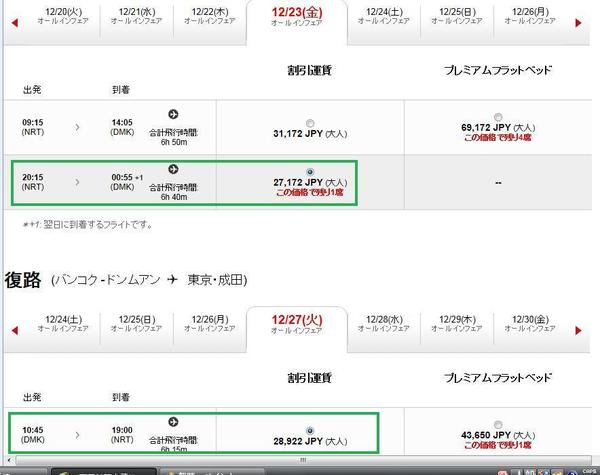Select outbound date tab 12/22(木)
Screen dimensions: 600x475
coord(210,16)
